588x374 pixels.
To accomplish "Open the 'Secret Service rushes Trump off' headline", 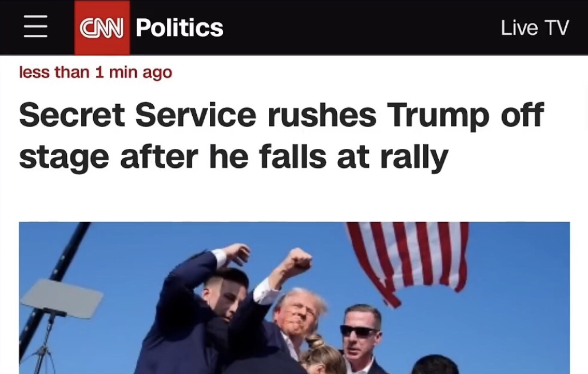I will pos(281,115).
